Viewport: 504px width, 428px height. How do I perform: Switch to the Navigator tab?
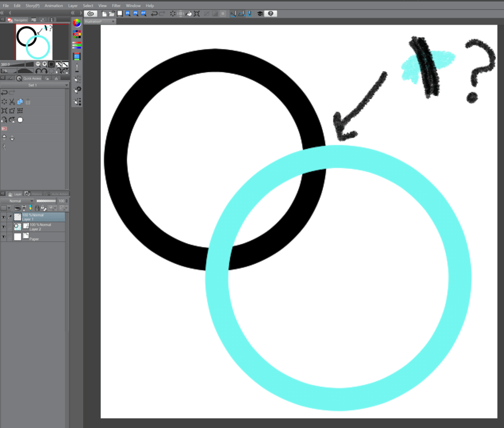(x=20, y=19)
